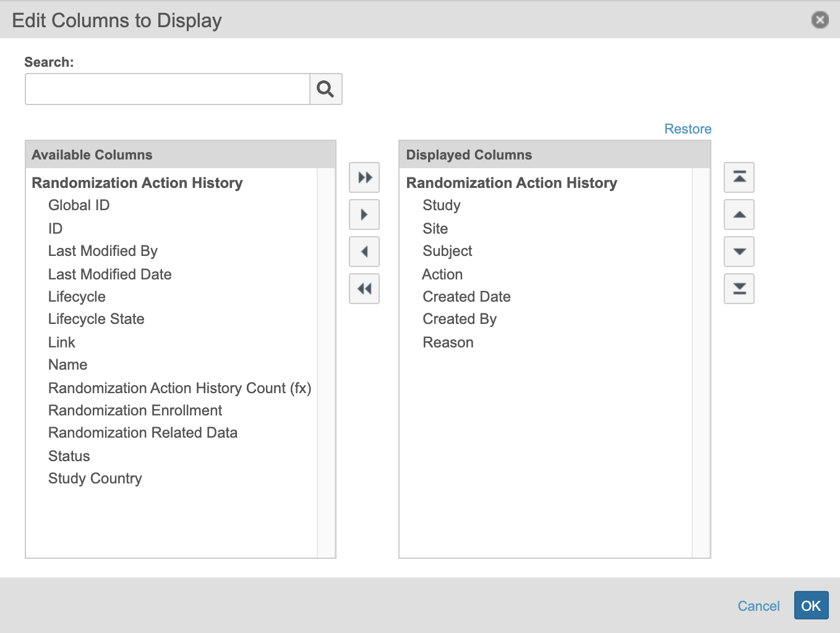
Task: Click the move selected left arrow button
Action: pyautogui.click(x=364, y=252)
